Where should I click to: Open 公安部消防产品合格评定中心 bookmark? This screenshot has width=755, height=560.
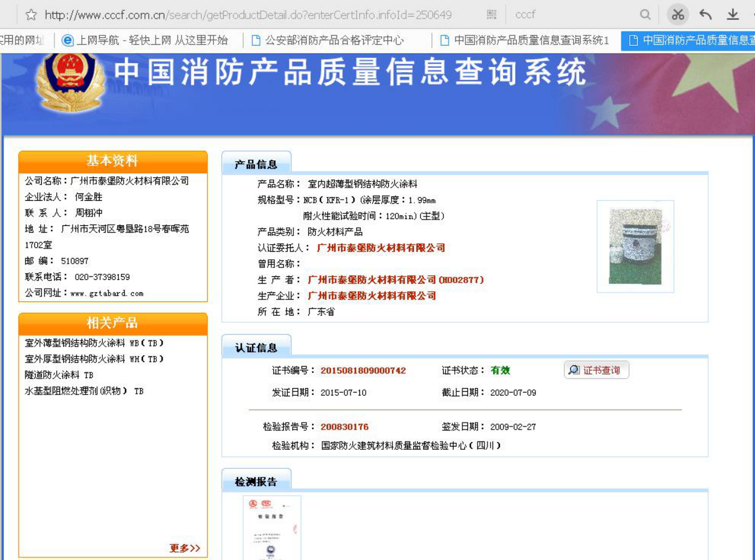point(328,40)
